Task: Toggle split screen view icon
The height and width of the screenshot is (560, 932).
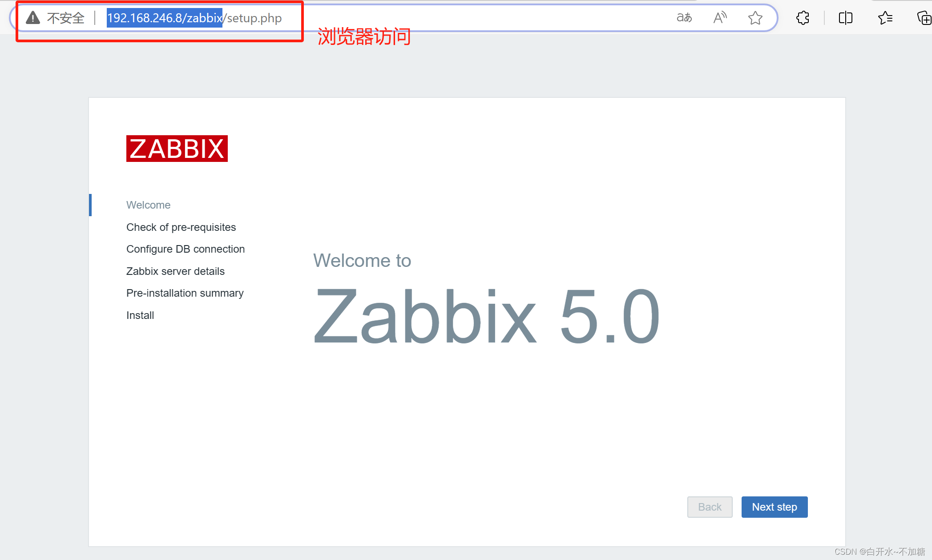Action: [845, 18]
